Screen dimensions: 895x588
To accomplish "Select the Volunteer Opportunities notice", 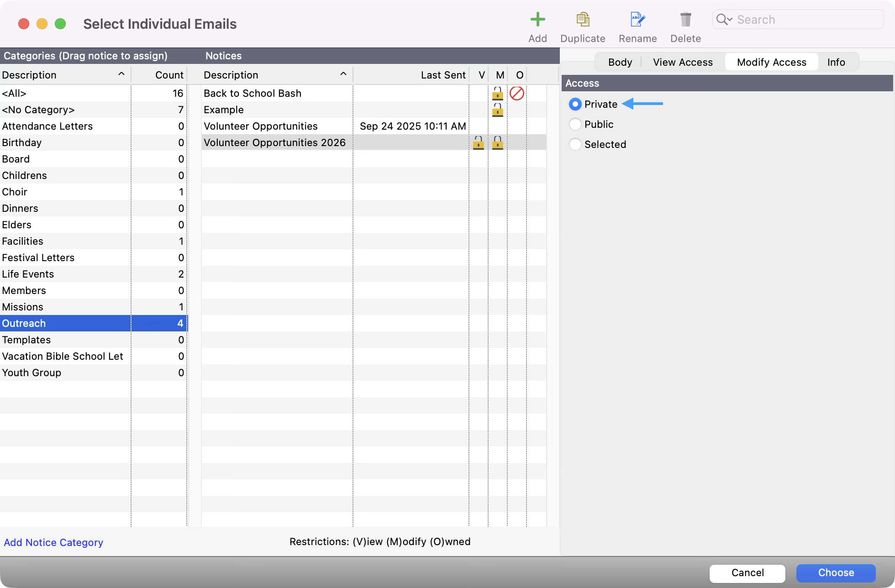I will coord(374,126).
